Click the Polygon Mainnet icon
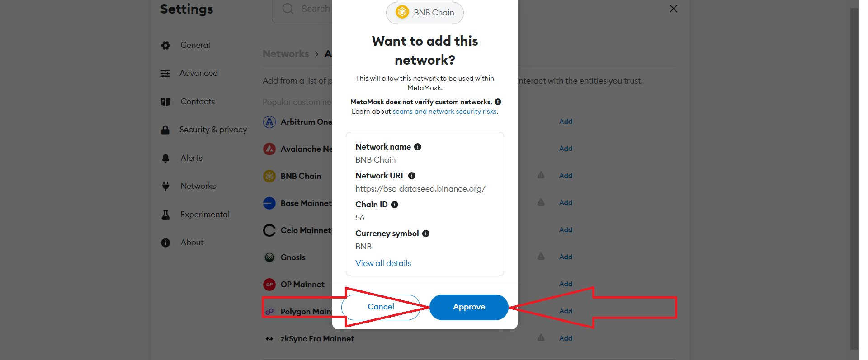Image resolution: width=868 pixels, height=360 pixels. point(269,311)
